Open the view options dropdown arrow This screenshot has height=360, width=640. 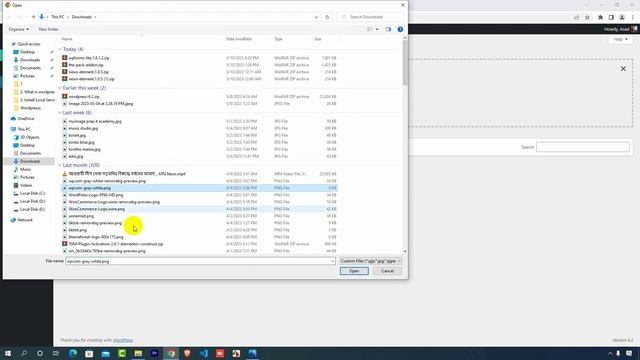tap(377, 29)
